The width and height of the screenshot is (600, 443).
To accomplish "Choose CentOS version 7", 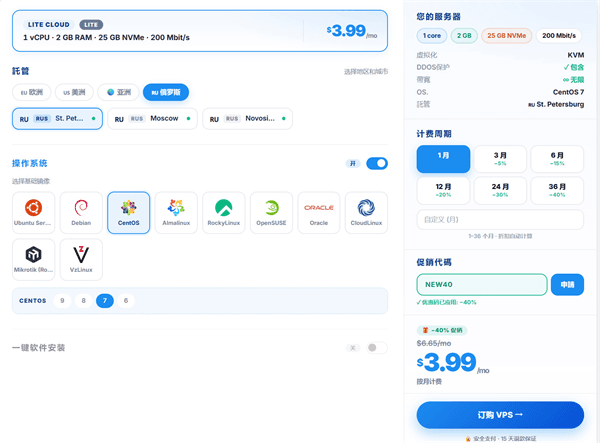I will [x=105, y=301].
